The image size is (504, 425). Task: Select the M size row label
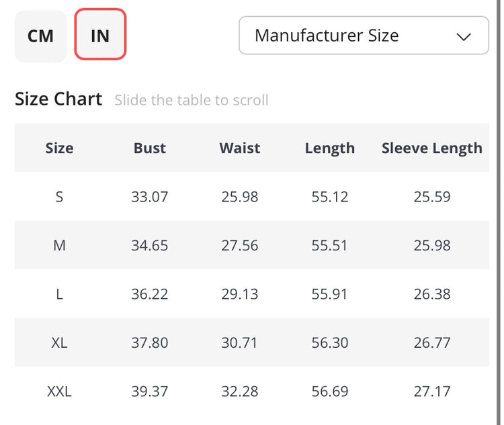tap(59, 246)
